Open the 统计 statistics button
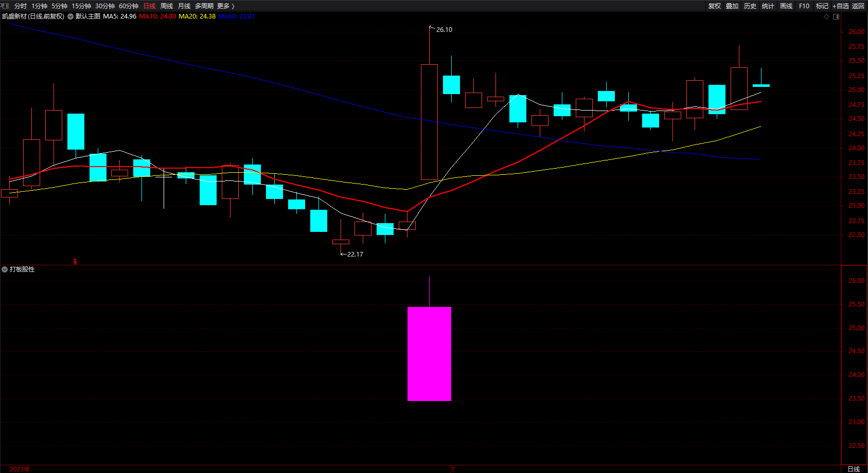 click(768, 6)
